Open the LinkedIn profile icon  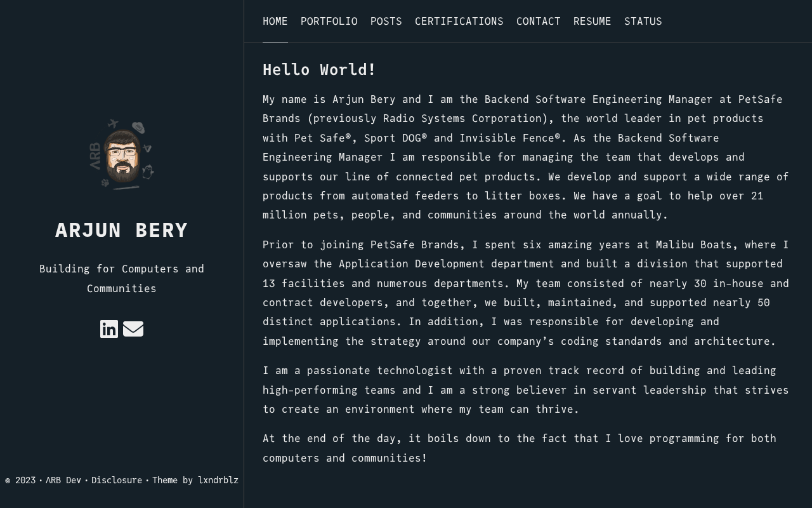tap(109, 329)
